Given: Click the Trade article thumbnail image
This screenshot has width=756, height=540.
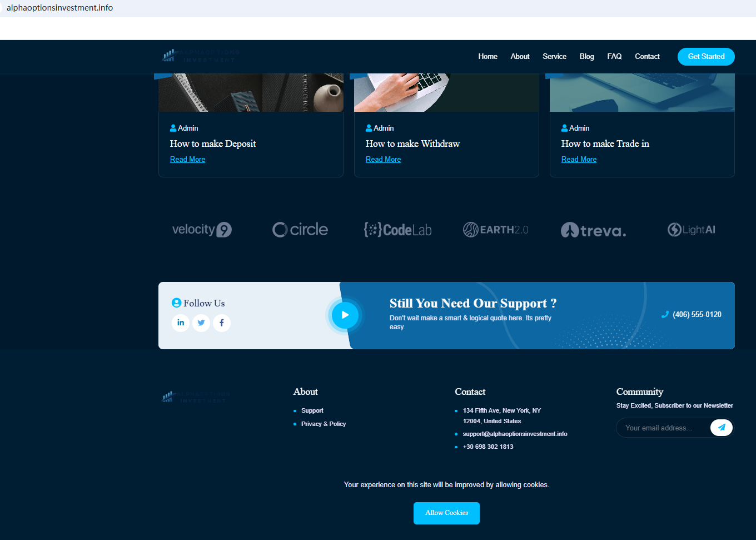Looking at the screenshot, I should [x=642, y=93].
